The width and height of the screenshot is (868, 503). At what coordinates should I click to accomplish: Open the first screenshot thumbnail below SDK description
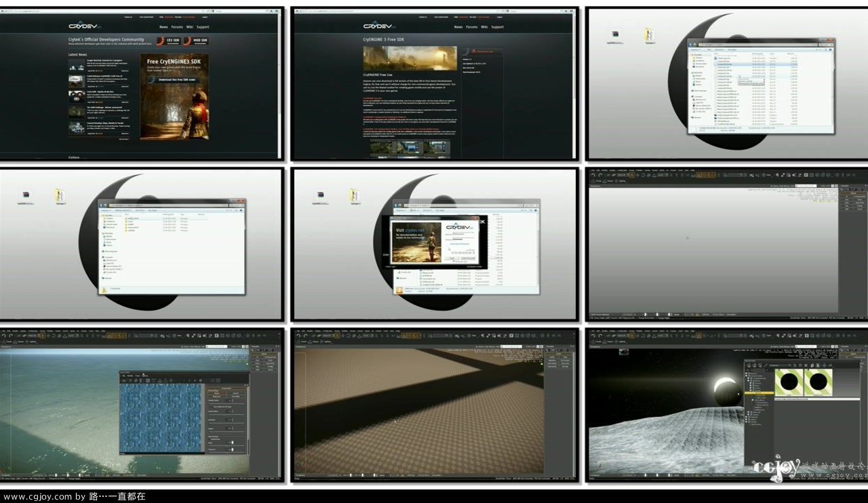click(382, 148)
